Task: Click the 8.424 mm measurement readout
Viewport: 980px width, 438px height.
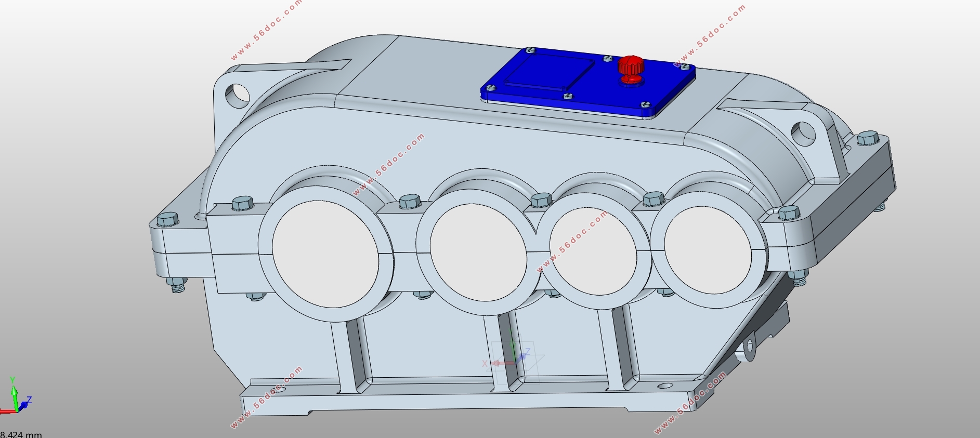Action: (21, 434)
